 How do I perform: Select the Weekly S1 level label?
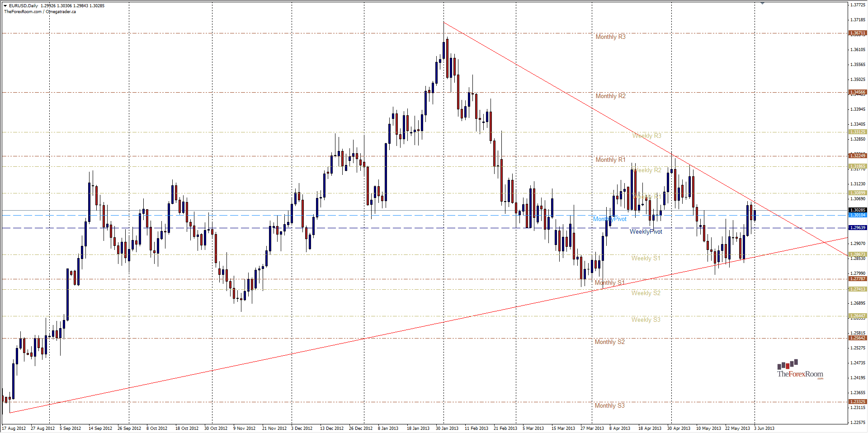tap(645, 258)
